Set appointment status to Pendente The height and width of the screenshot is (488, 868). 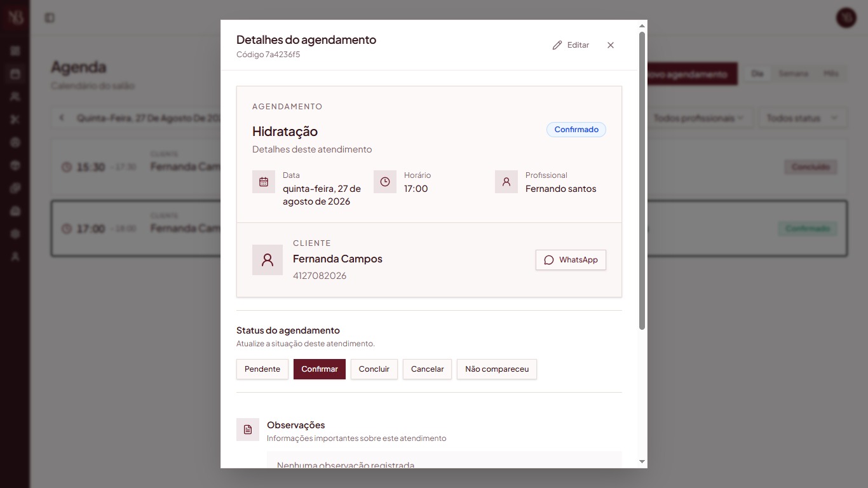[x=262, y=369]
